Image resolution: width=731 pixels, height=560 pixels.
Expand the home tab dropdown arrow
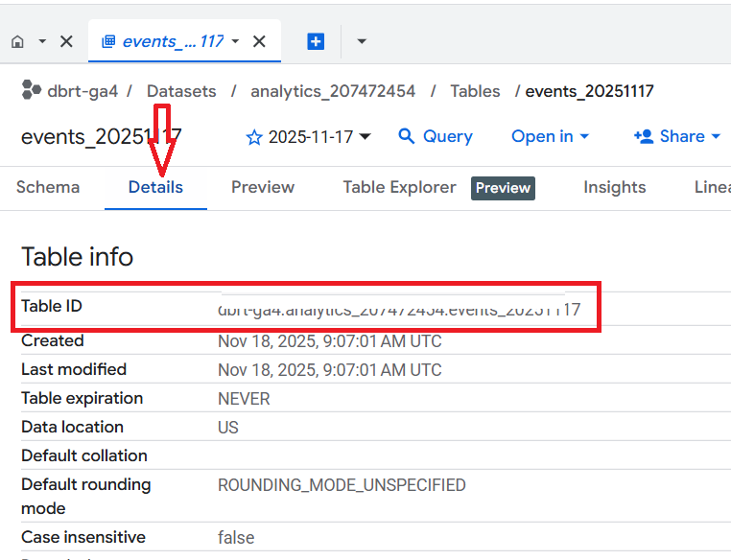42,41
